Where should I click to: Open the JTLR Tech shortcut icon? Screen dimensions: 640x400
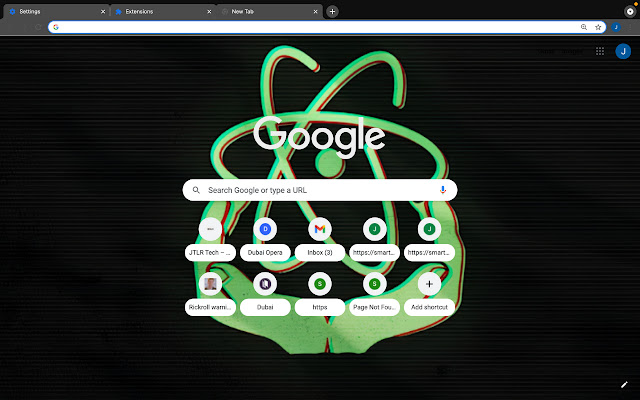click(210, 229)
